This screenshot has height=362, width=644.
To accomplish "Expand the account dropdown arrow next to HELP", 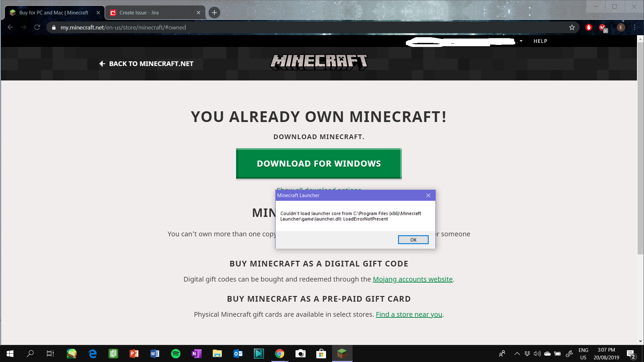I will pyautogui.click(x=521, y=41).
